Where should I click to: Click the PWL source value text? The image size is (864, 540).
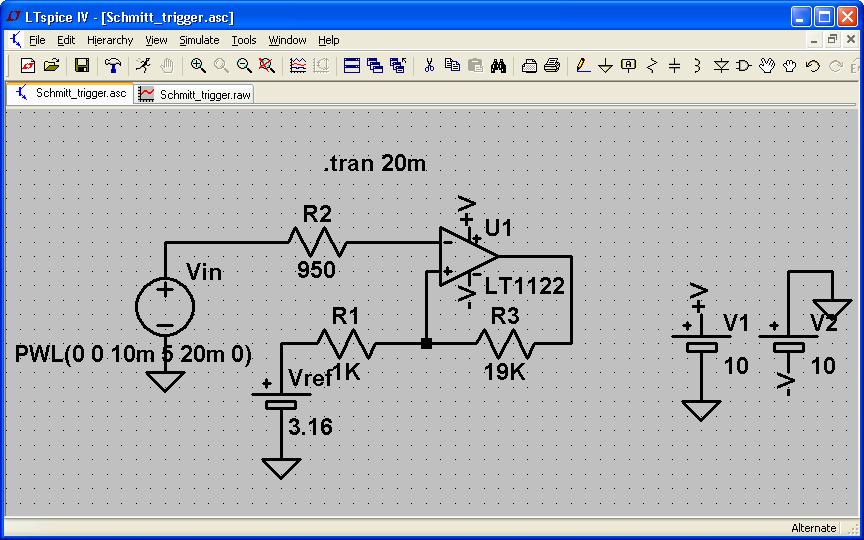[x=133, y=354]
